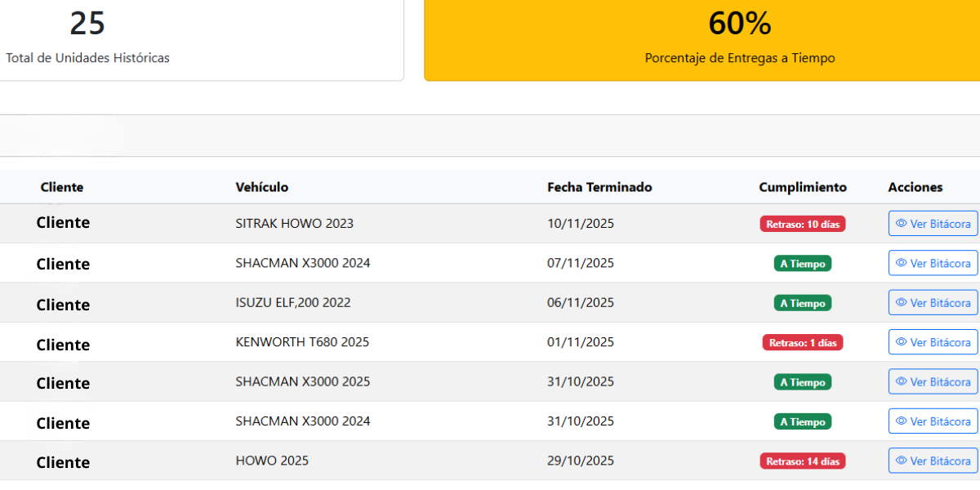Select the Fecha Terminado column header

[599, 187]
